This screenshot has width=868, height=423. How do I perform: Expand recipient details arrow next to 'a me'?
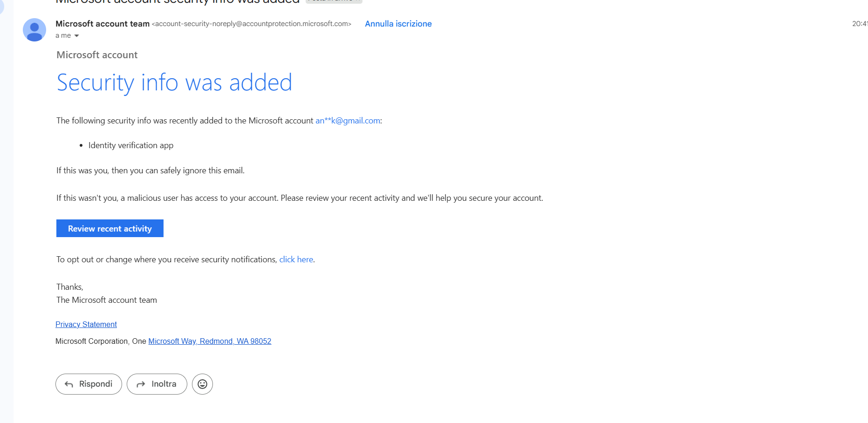point(77,36)
